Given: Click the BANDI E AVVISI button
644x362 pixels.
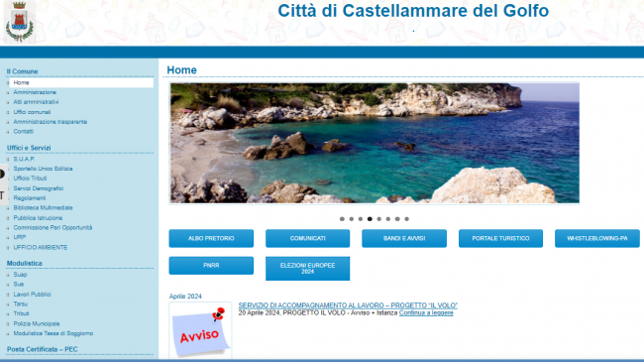Looking at the screenshot, I should 404,239.
